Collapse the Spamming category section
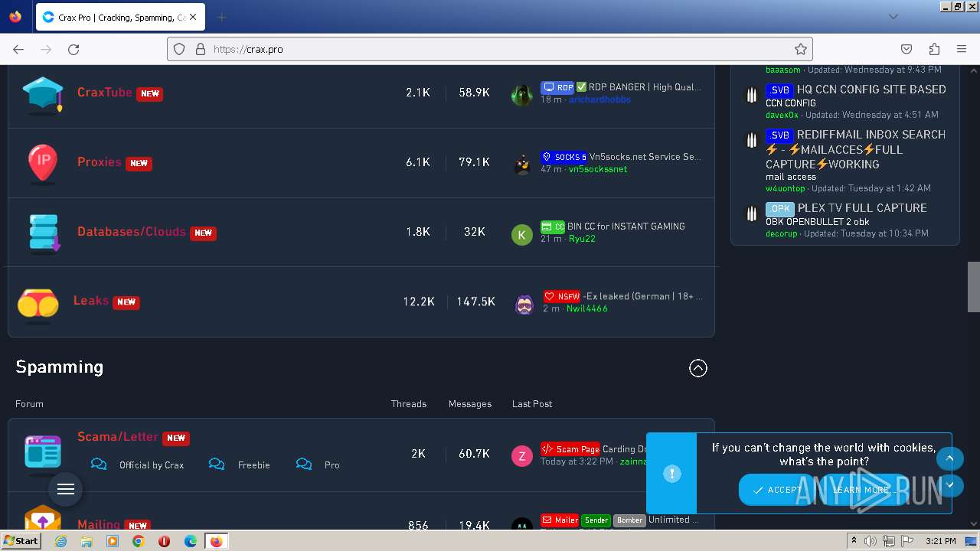980x551 pixels. click(x=698, y=368)
